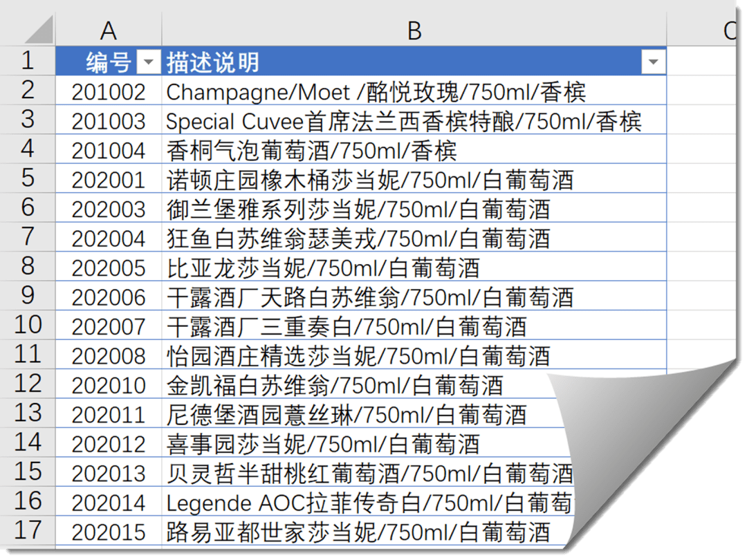This screenshot has width=747, height=560.
Task: Select row 12 header
Action: pyautogui.click(x=28, y=384)
